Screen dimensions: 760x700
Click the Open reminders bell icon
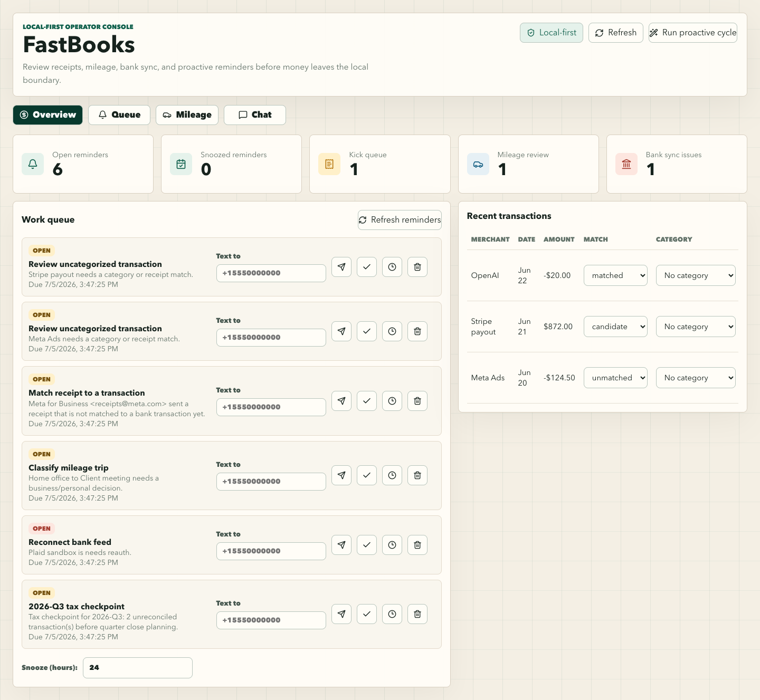33,164
